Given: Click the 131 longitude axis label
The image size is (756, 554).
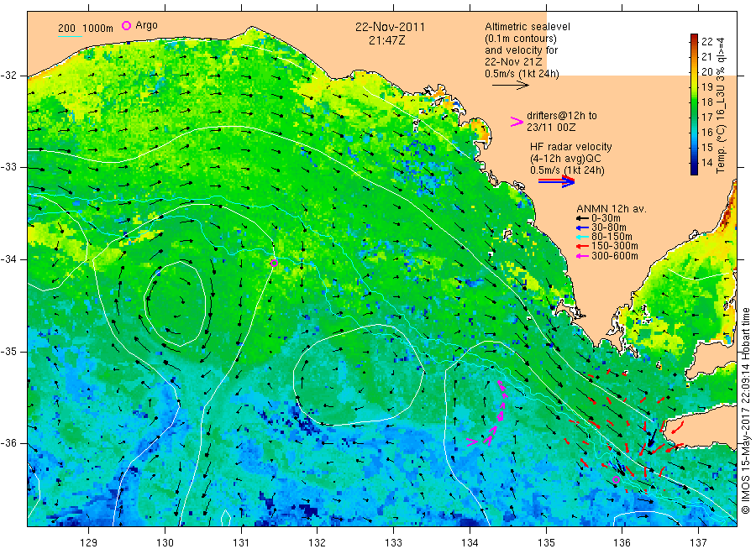Looking at the screenshot, I should [x=241, y=543].
